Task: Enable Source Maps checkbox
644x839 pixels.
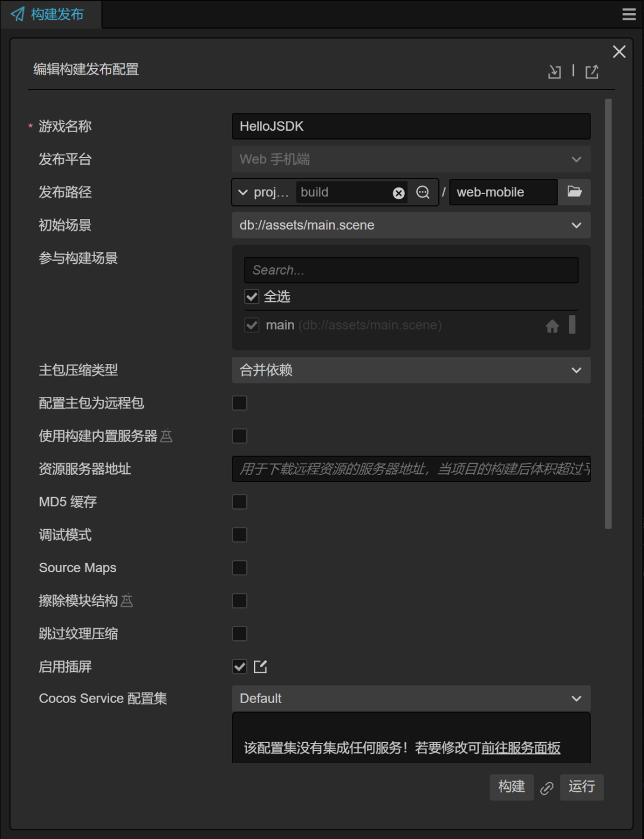Action: point(240,567)
